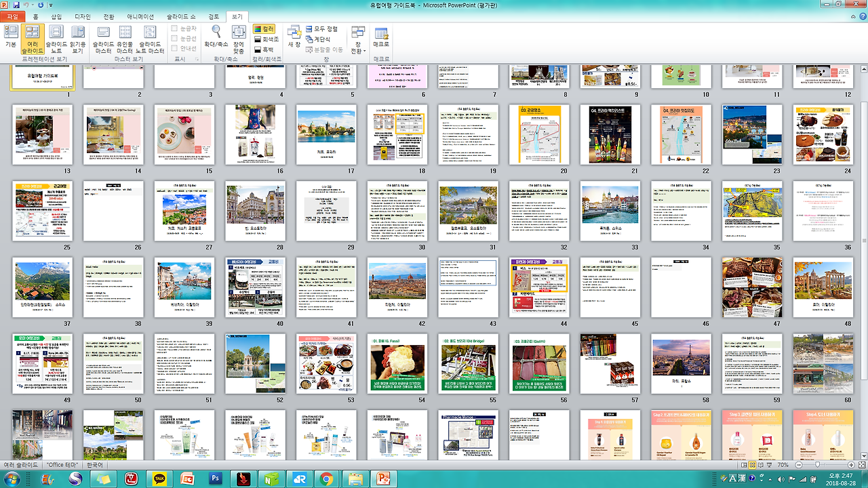Select the Color (컬러) view mode
Image resolution: width=868 pixels, height=488 pixels.
(x=264, y=29)
